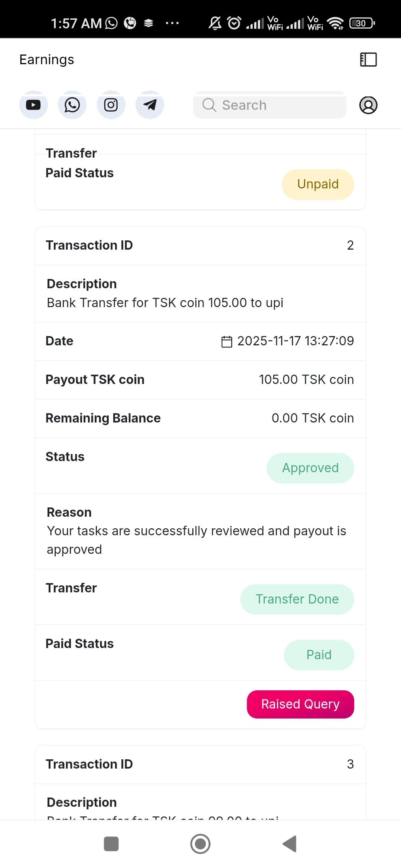
Task: Tap the Transfer Done badge
Action: (x=297, y=599)
